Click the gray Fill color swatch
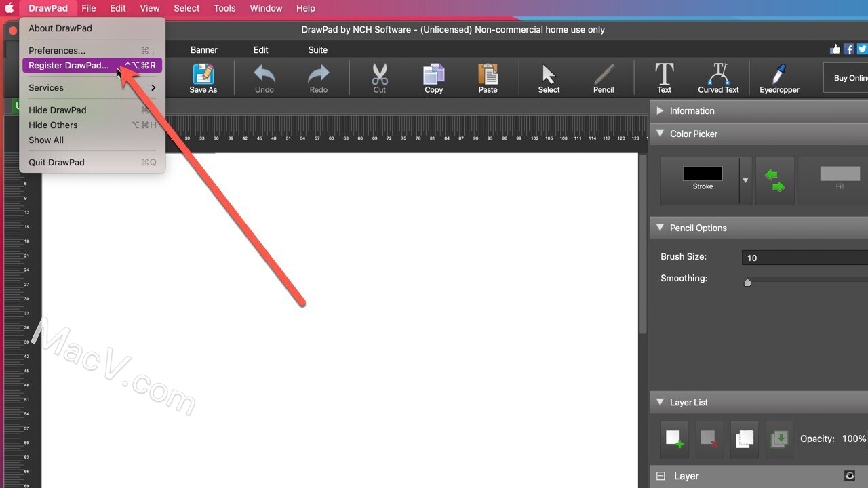Viewport: 868px width, 488px height. coord(840,174)
